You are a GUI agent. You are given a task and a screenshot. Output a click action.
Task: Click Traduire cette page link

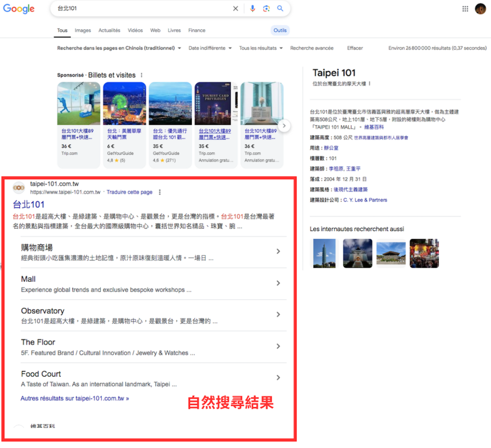(129, 192)
